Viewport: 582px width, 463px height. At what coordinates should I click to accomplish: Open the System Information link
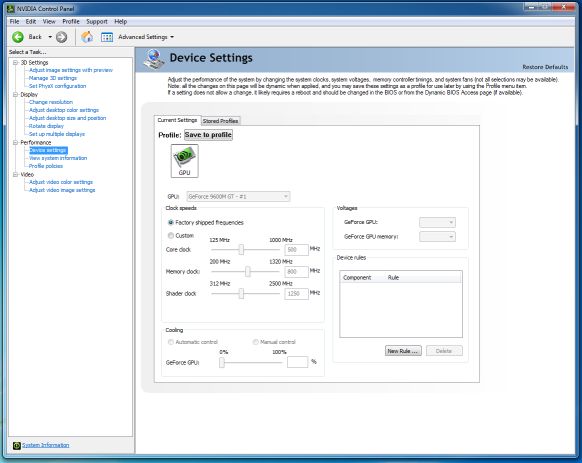click(46, 445)
